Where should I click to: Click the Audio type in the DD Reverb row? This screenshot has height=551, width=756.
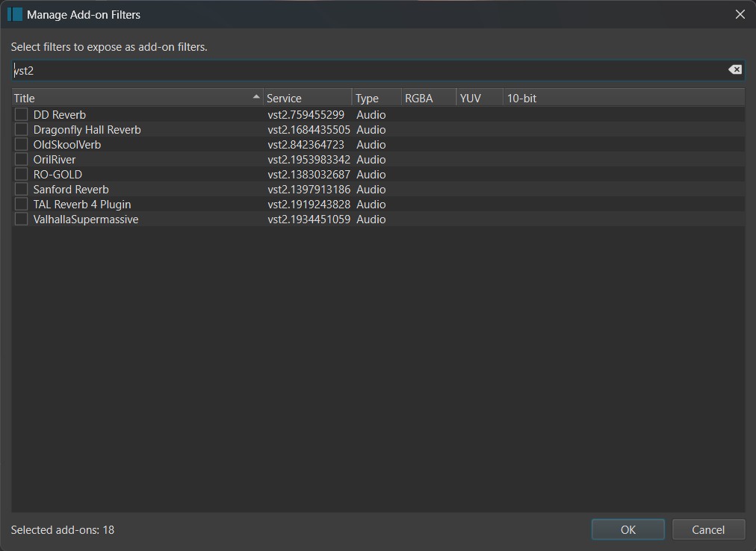(371, 115)
